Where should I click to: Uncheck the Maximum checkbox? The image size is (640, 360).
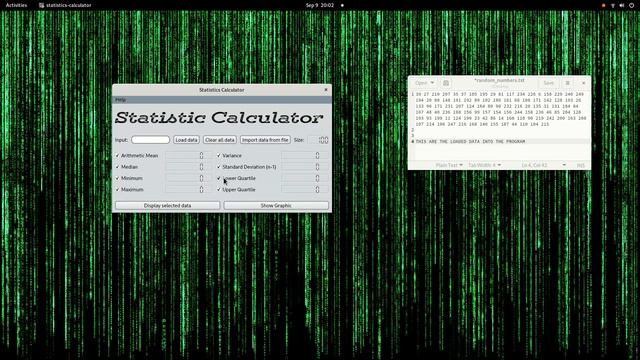(118, 190)
